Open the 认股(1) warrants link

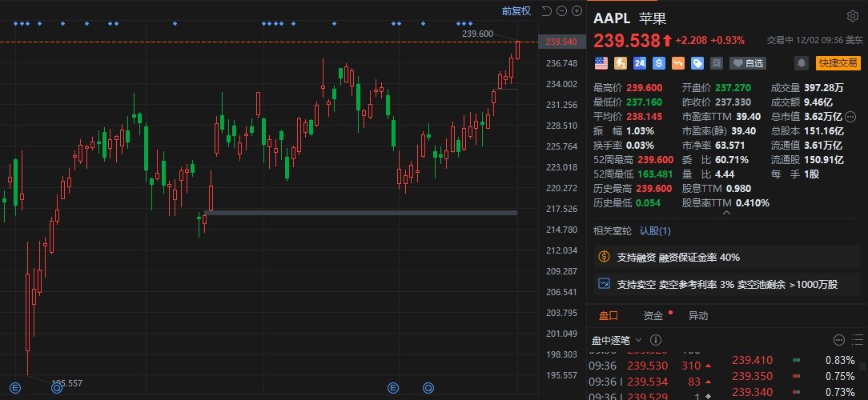point(655,231)
